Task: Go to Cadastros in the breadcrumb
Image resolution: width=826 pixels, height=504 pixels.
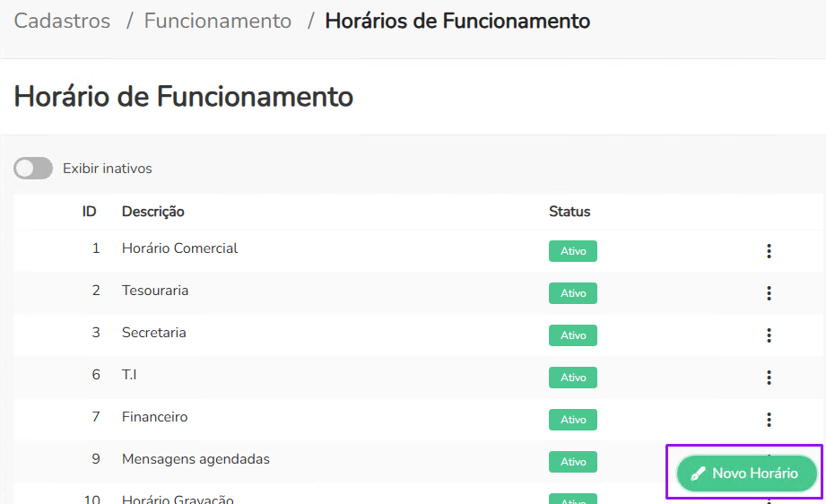Action: click(62, 21)
